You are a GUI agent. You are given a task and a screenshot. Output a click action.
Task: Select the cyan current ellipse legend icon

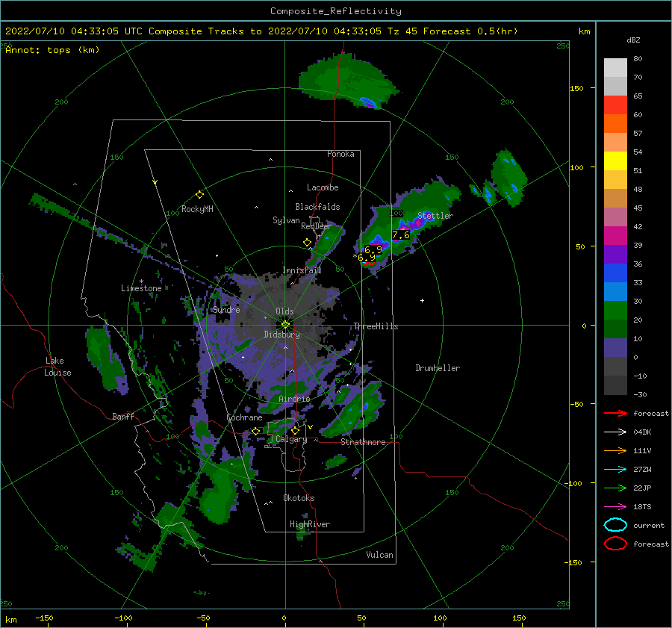pos(615,525)
